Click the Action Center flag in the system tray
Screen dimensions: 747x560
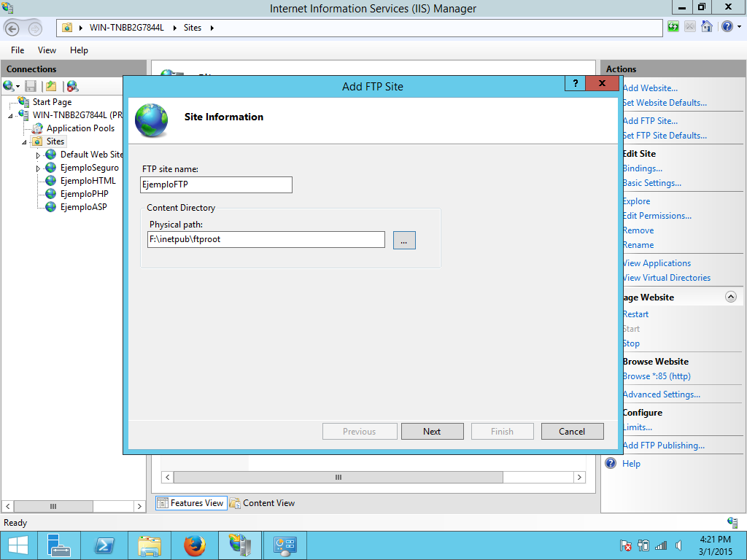(624, 545)
